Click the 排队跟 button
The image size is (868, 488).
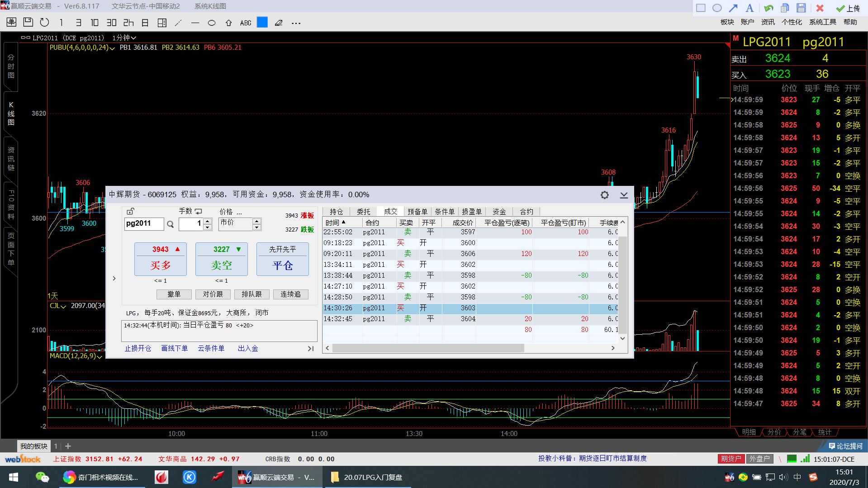pyautogui.click(x=252, y=294)
